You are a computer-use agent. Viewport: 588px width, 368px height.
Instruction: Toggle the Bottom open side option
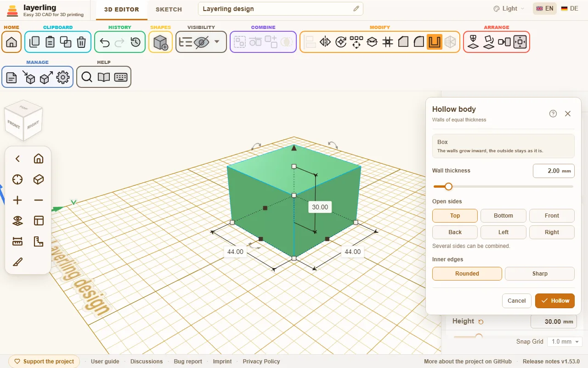click(x=503, y=216)
